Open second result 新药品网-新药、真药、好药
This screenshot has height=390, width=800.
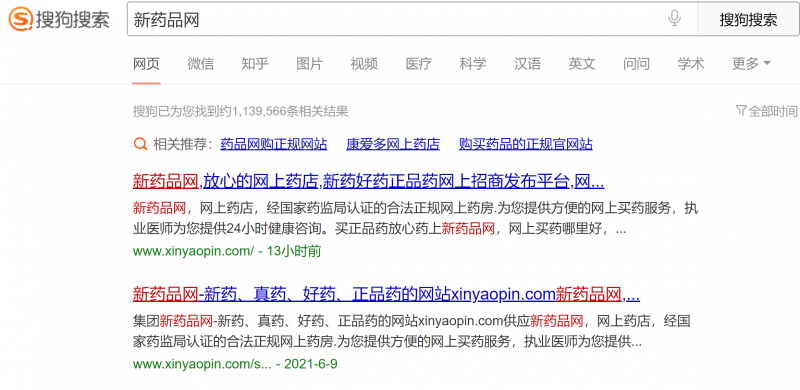[x=386, y=294]
